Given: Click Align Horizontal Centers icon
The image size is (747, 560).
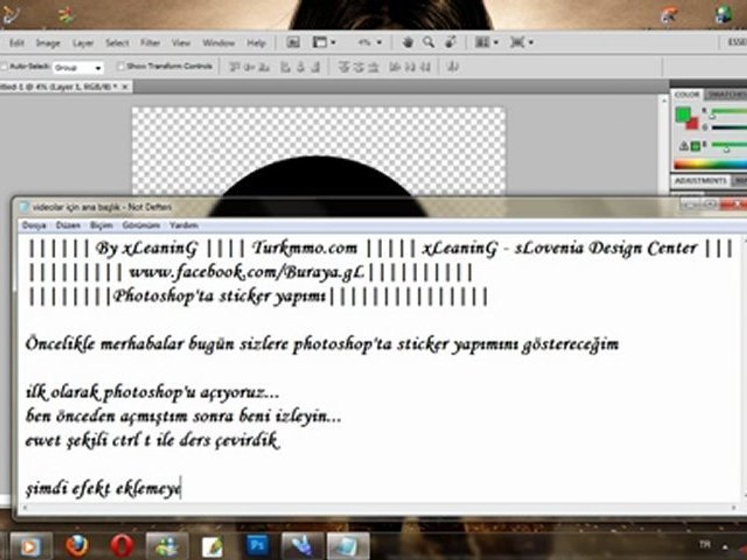Looking at the screenshot, I should click(x=300, y=67).
